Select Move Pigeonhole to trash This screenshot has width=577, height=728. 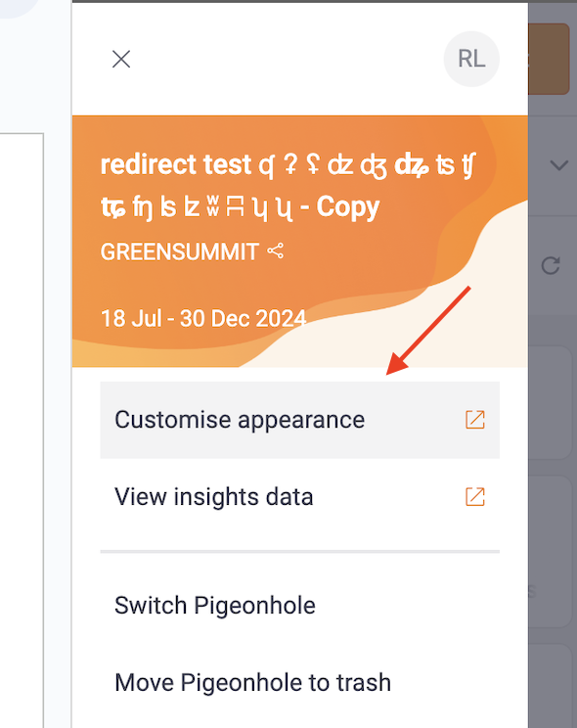(x=300, y=683)
